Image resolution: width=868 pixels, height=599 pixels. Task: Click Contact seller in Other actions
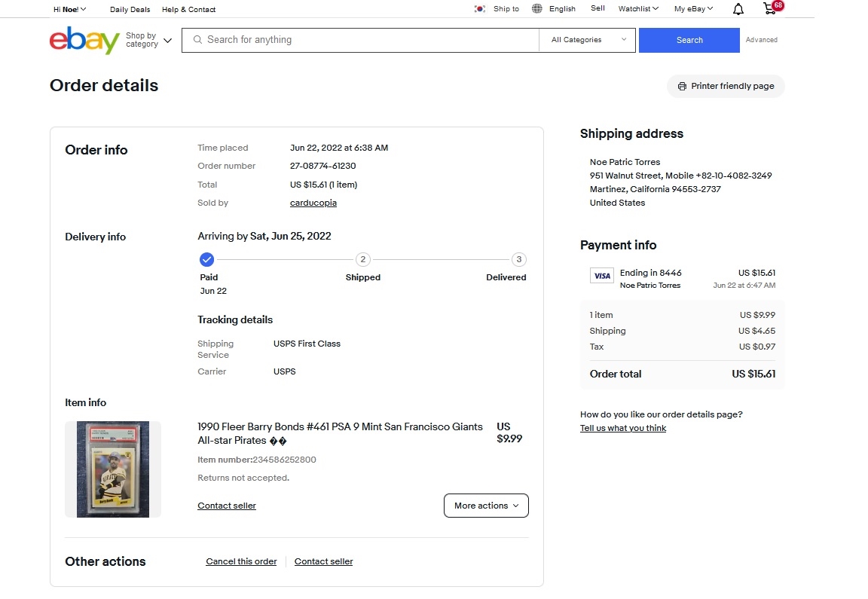pyautogui.click(x=324, y=561)
